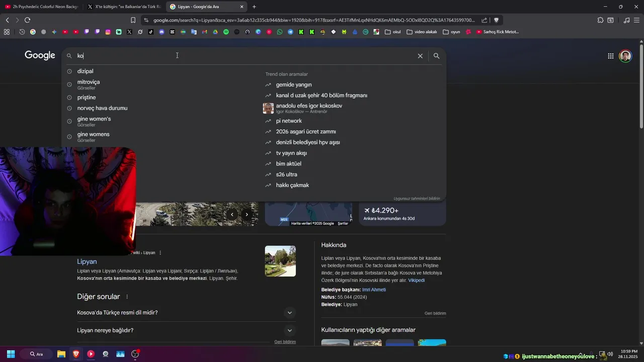
Task: Open the Lipyan result thumbnail image
Action: (280, 261)
